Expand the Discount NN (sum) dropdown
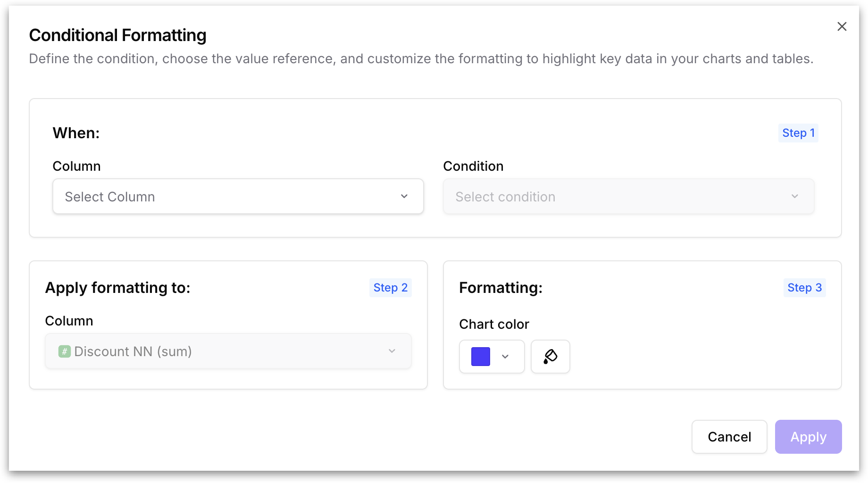868x483 pixels. tap(228, 351)
